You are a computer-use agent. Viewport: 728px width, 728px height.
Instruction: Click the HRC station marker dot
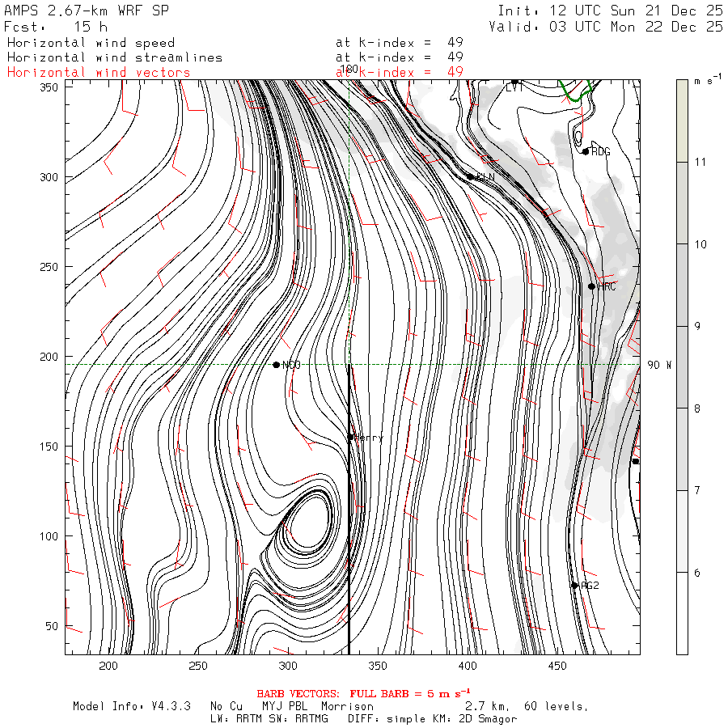(x=591, y=286)
